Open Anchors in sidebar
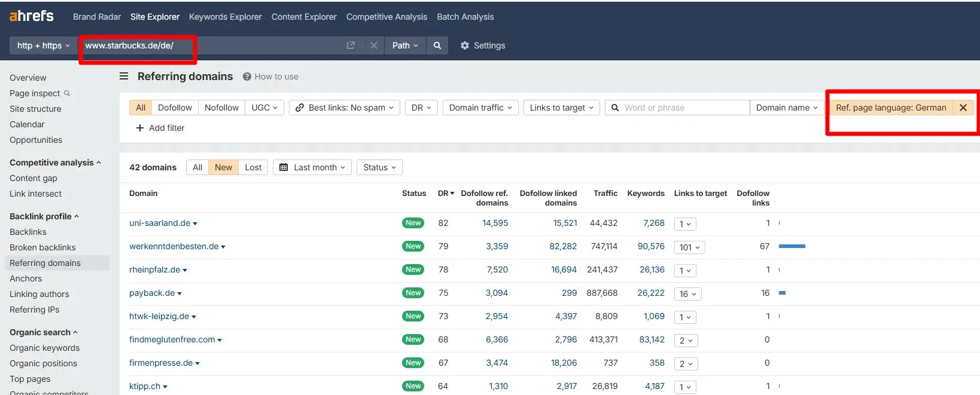The image size is (980, 395). click(x=26, y=278)
